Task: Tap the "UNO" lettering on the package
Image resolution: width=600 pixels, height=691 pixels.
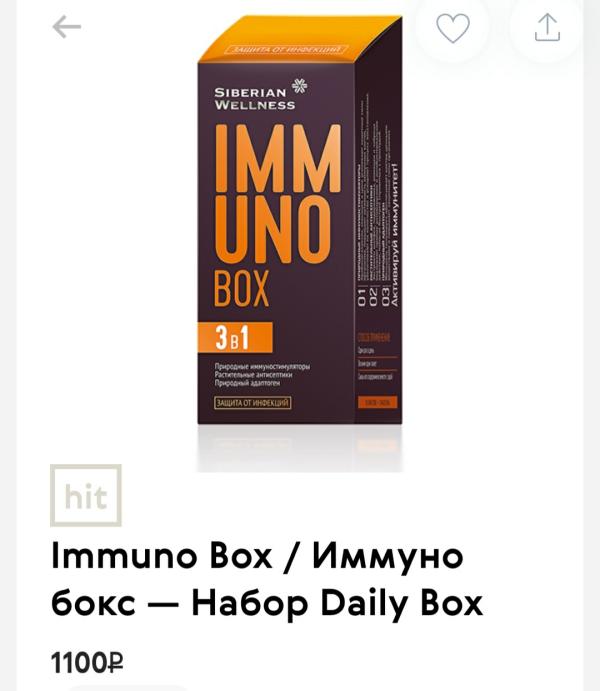Action: [x=272, y=231]
